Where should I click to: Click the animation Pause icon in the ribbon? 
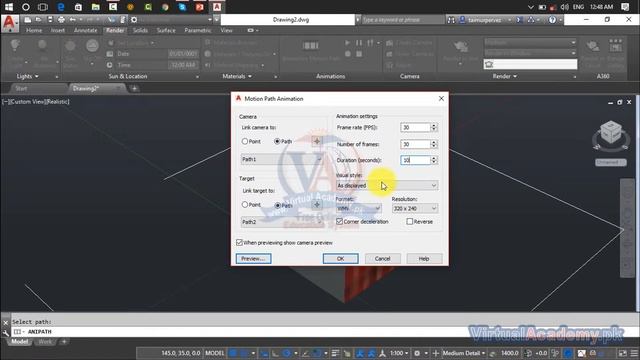point(359,42)
